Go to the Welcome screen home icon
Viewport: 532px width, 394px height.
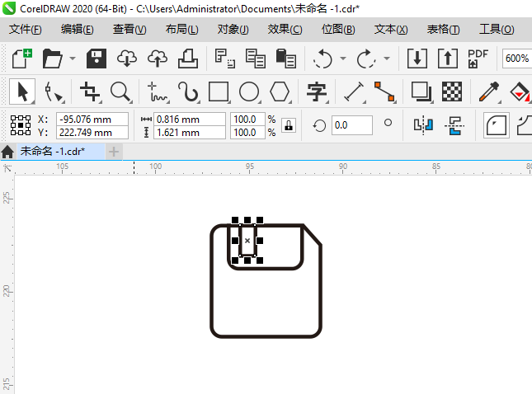coord(7,152)
